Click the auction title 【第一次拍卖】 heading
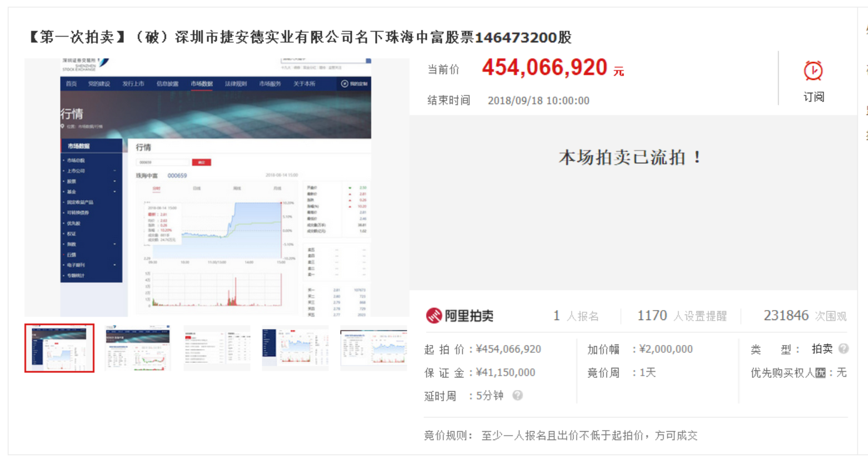 coord(300,37)
